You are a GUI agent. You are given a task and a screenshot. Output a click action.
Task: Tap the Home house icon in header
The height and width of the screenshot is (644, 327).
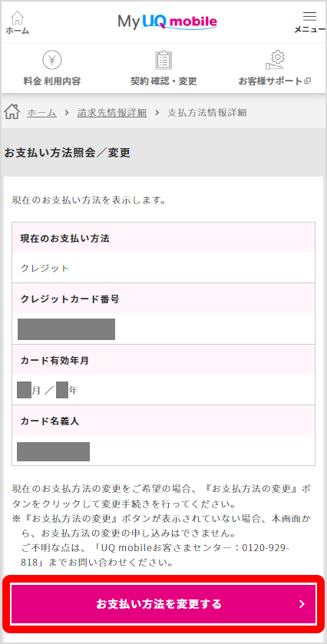pos(17,17)
